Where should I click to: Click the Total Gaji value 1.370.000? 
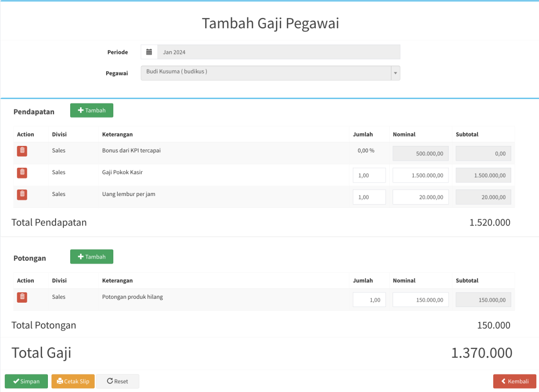(482, 353)
